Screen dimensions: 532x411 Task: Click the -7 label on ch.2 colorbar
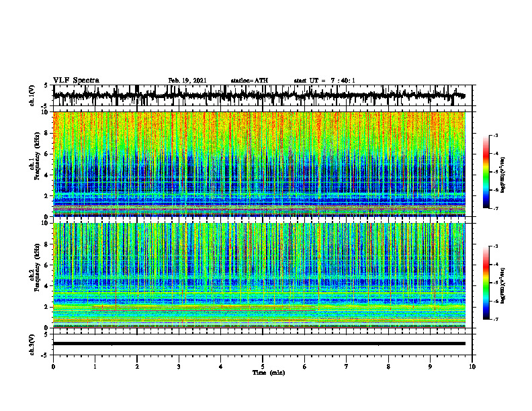pyautogui.click(x=495, y=319)
